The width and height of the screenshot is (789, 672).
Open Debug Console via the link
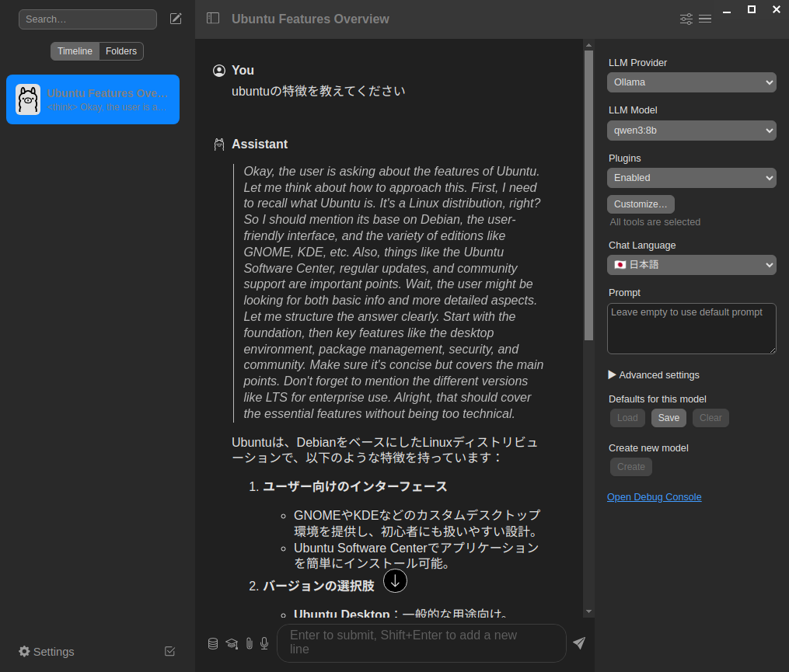[654, 496]
